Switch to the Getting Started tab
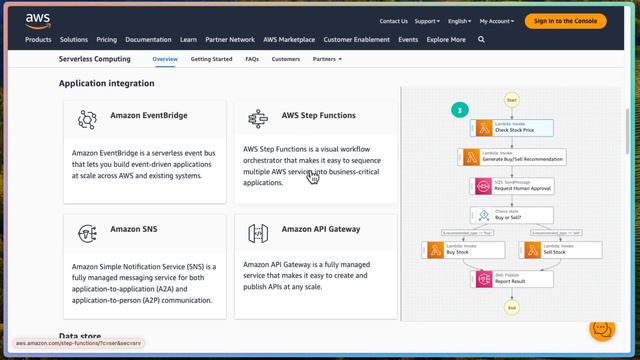 211,59
